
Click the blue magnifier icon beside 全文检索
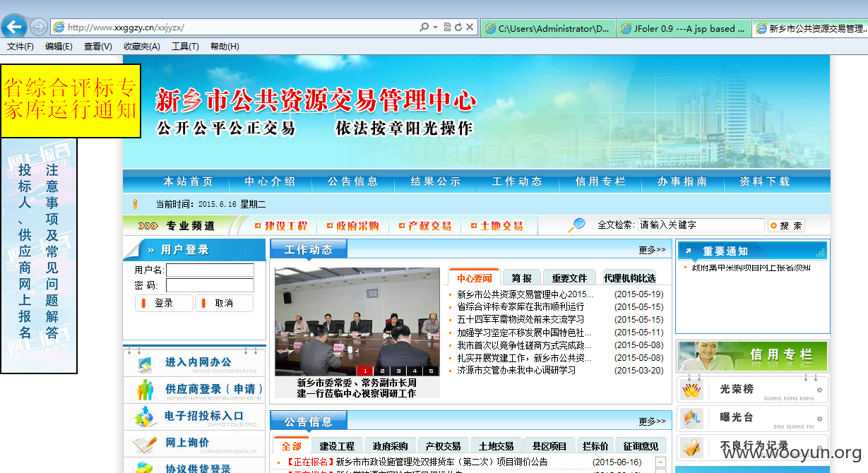point(577,225)
